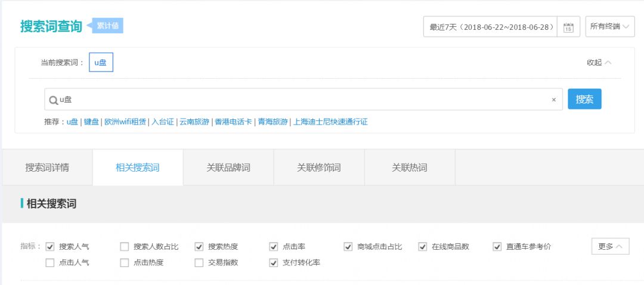This screenshot has height=285, width=644.
Task: Switch to 关联修饰词 tab
Action: (319, 168)
